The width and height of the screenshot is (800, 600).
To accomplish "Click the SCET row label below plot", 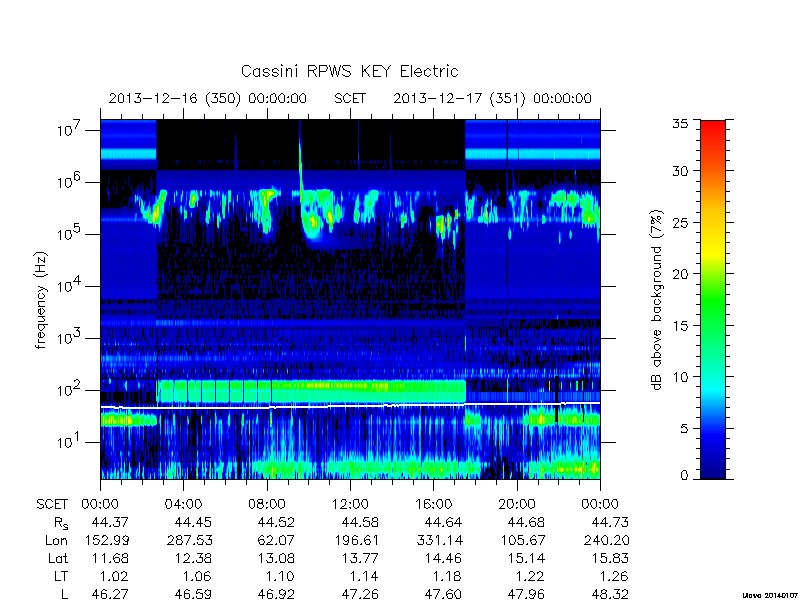I will [52, 504].
